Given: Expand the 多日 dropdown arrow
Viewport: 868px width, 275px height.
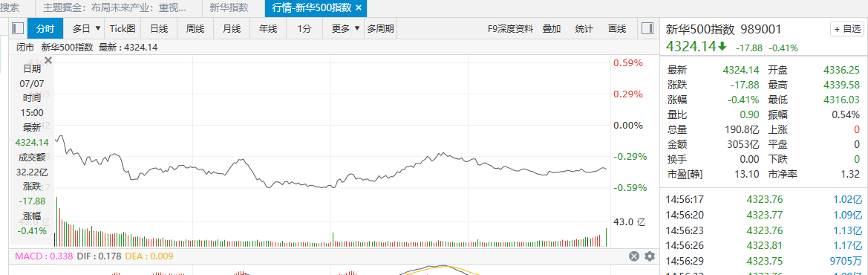Looking at the screenshot, I should 98,28.
